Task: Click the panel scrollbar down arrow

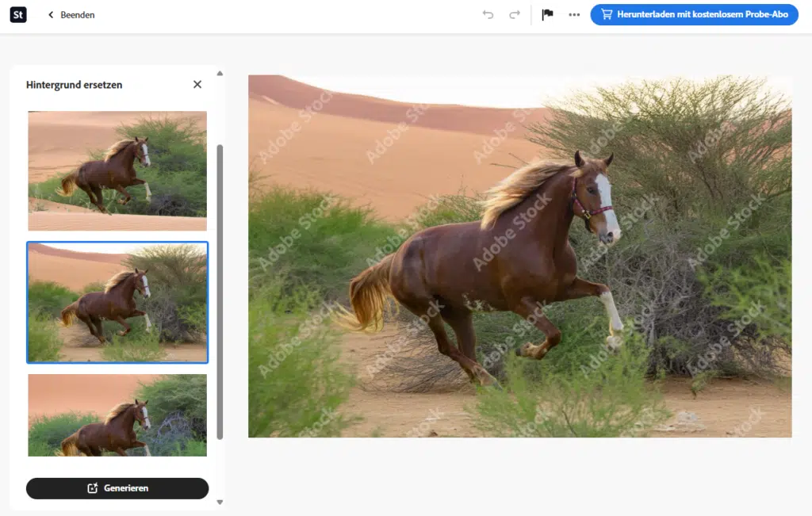Action: pyautogui.click(x=220, y=502)
